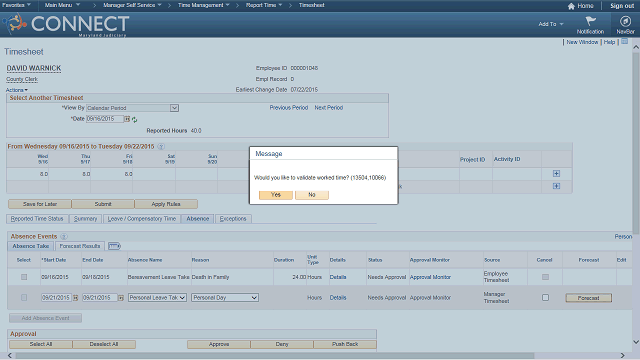Click the Personalize link in Absence Events
The image size is (640, 360).
[x=623, y=237]
